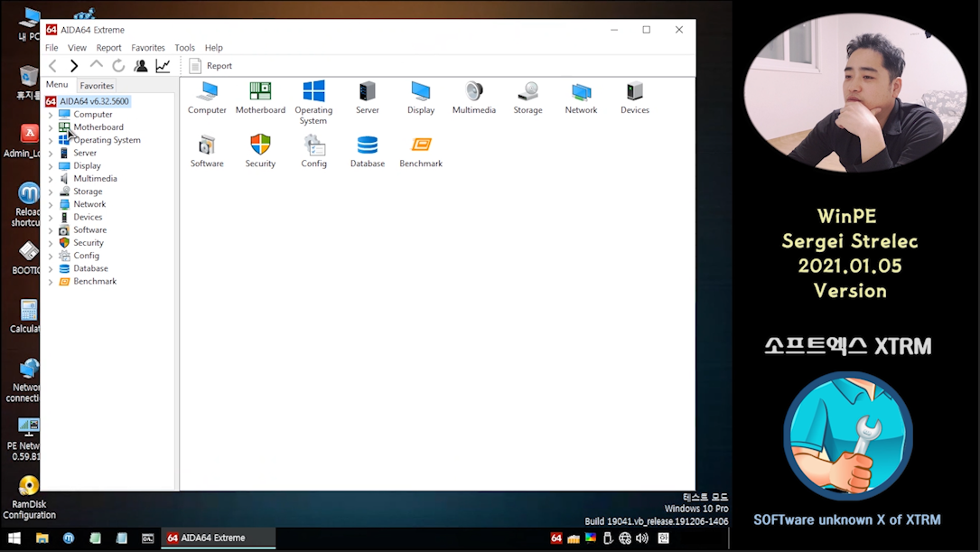The image size is (980, 552).
Task: Open the Help menu
Action: pos(214,48)
